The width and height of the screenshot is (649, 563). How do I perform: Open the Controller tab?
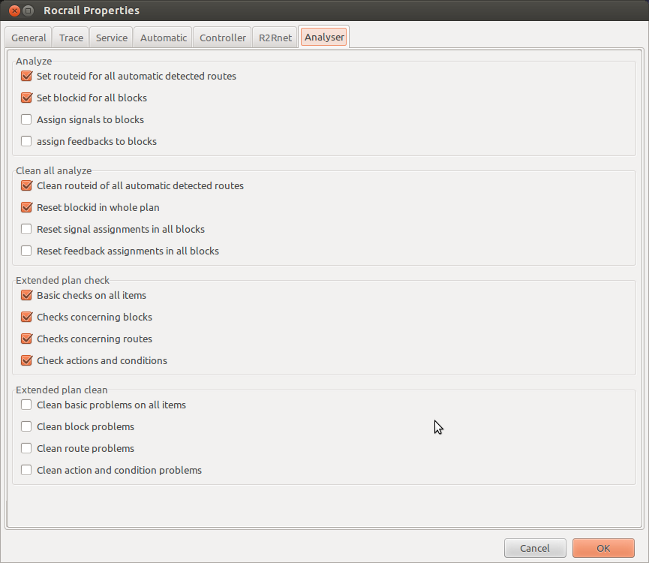pos(223,38)
